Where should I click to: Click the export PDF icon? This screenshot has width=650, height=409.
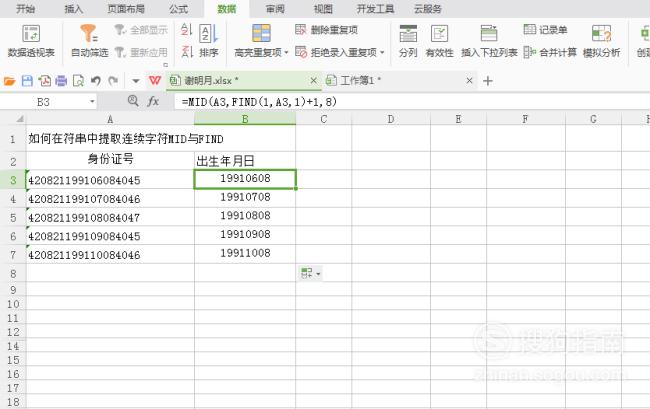[44, 81]
